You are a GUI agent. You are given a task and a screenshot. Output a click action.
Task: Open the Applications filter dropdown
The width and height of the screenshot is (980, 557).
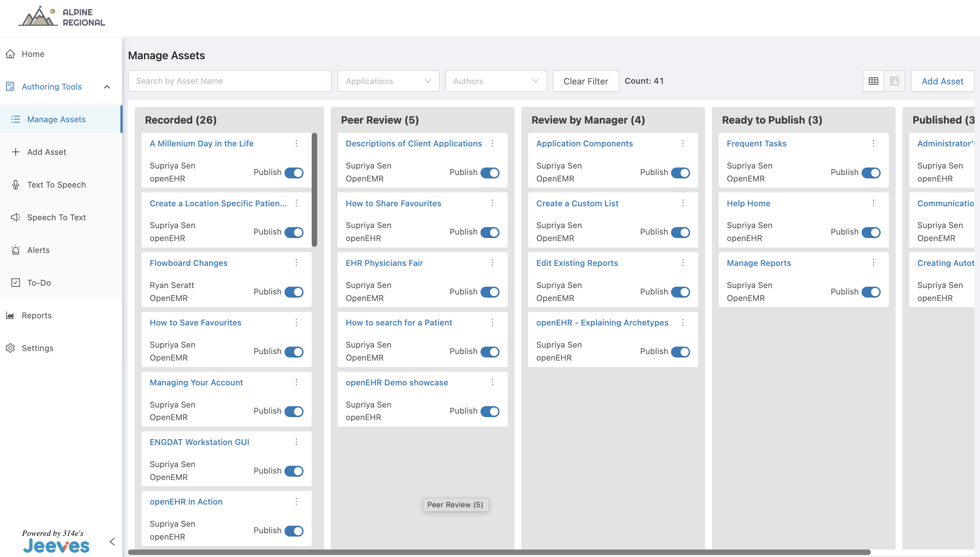pos(388,81)
